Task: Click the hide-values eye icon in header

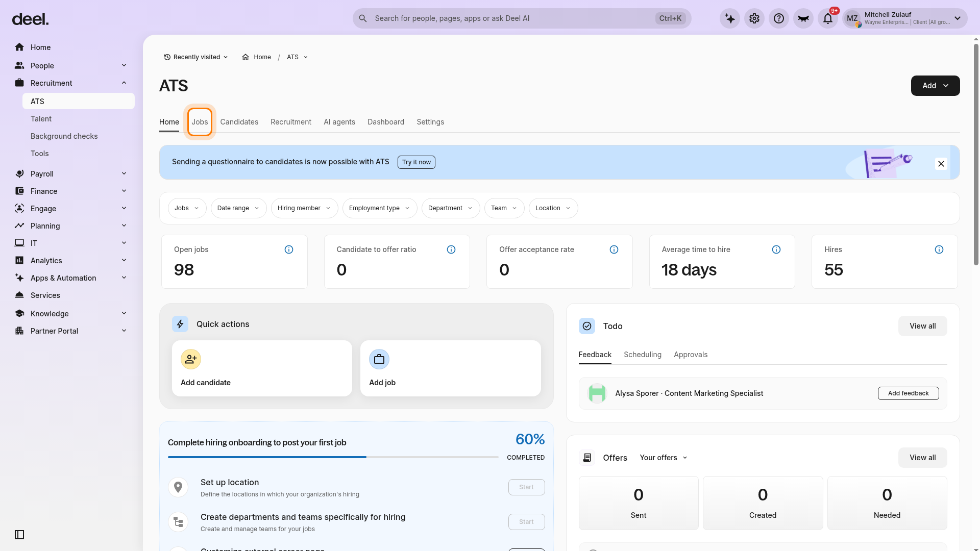Action: pyautogui.click(x=803, y=19)
